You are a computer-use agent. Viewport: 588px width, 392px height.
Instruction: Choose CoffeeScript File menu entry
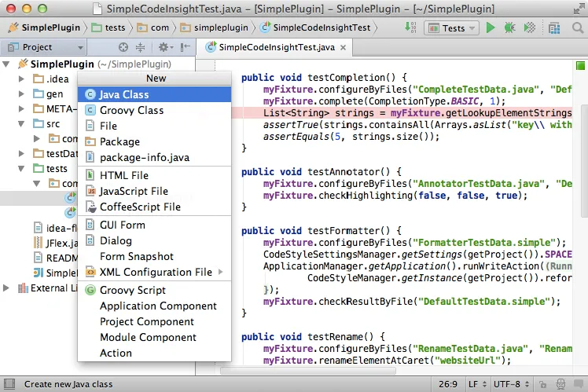coord(154,207)
